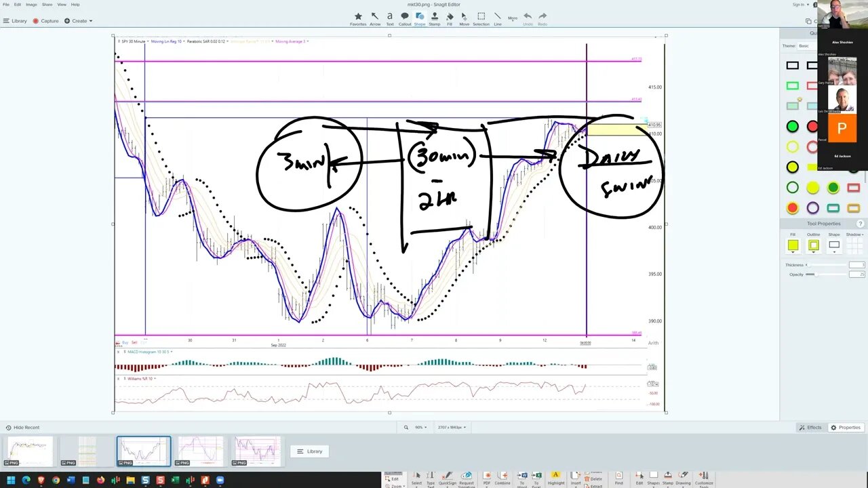Open Google Chrome from the taskbar
Screen dimensions: 868x488
[x=56, y=481]
